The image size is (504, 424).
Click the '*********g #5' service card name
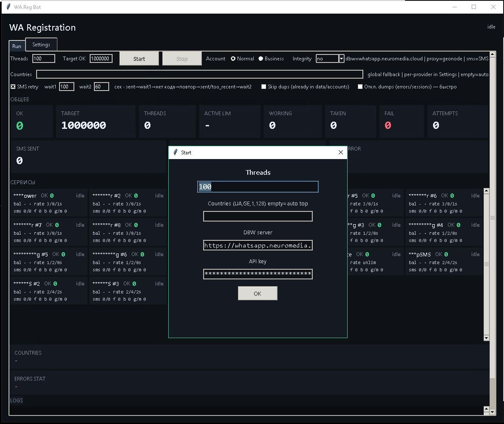coord(31,254)
